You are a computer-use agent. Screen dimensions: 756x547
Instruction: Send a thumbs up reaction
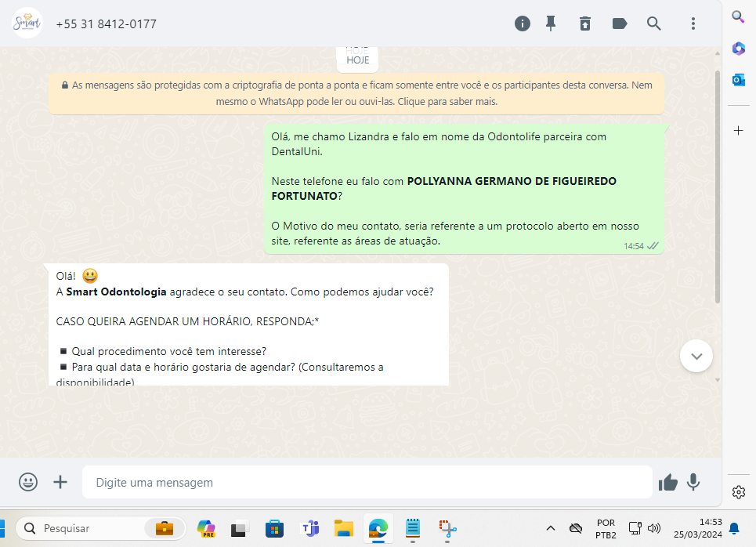[x=668, y=482]
